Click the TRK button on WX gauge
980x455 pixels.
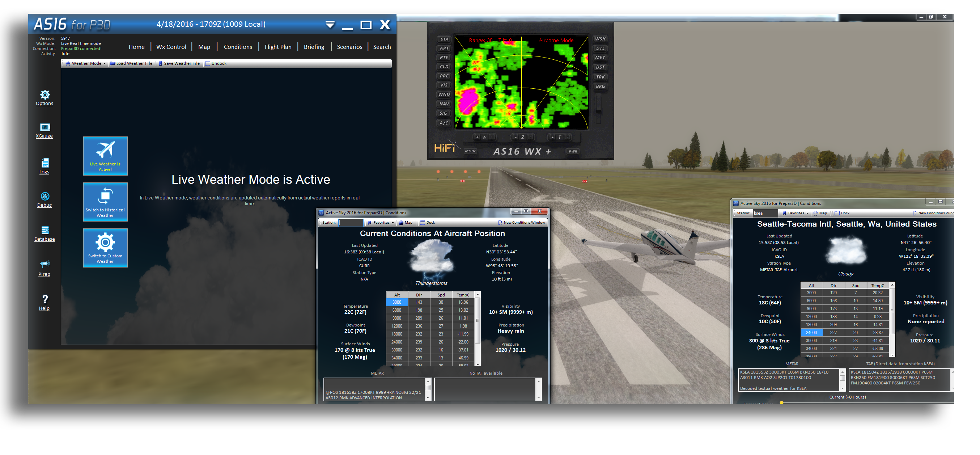pos(600,77)
